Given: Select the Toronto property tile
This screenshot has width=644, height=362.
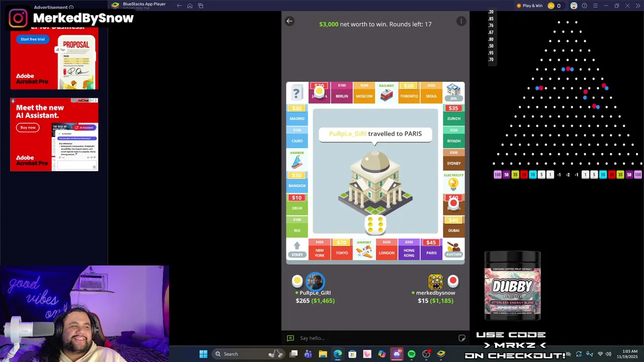Looking at the screenshot, I should (409, 93).
